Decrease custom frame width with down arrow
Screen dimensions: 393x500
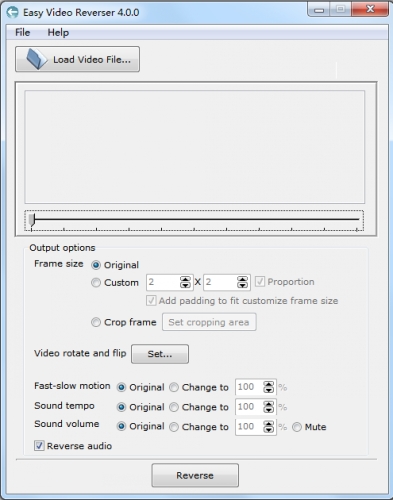coord(185,285)
